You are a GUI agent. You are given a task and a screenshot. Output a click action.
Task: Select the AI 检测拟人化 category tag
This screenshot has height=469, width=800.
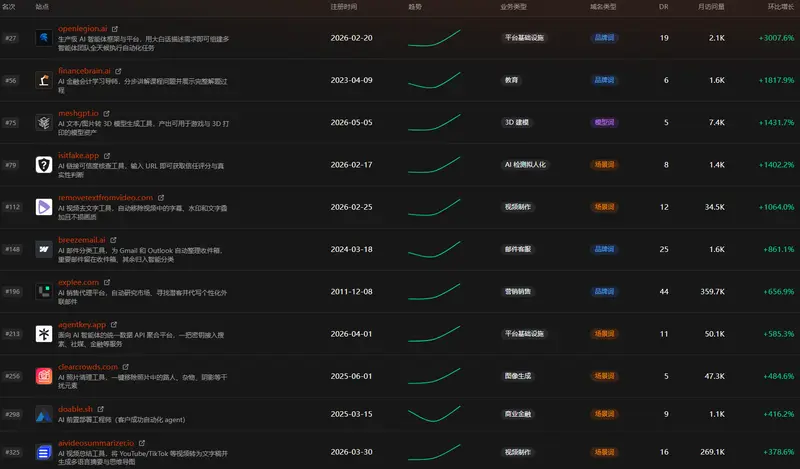tap(525, 165)
